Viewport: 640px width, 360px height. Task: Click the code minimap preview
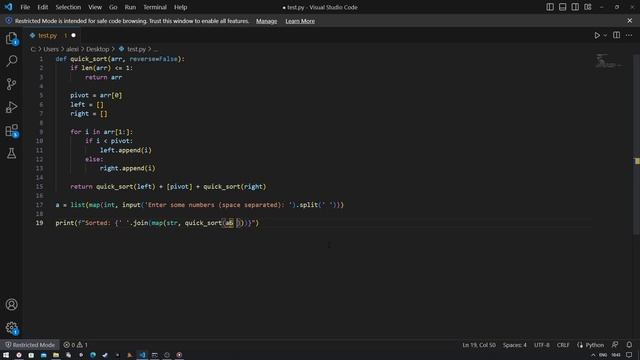608,62
